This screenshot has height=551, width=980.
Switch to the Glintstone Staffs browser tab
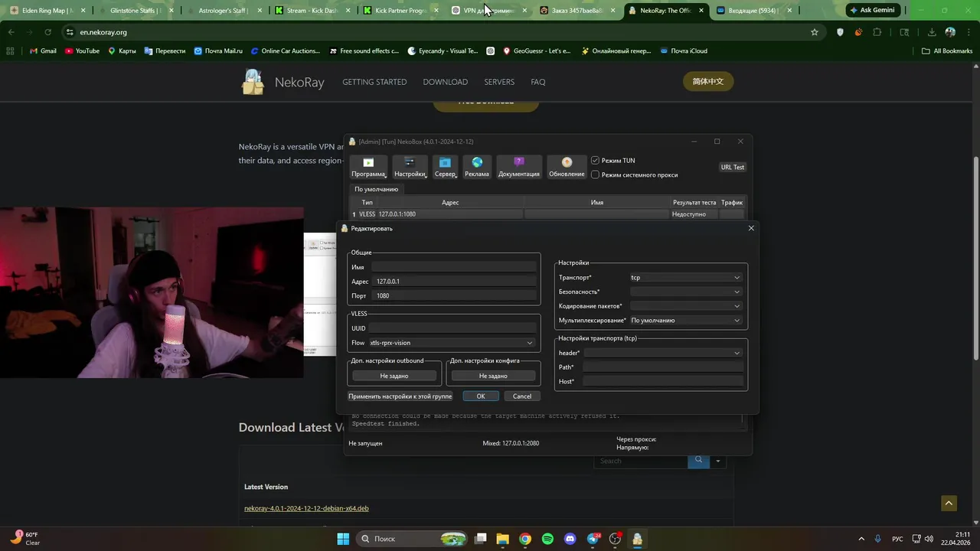point(135,11)
